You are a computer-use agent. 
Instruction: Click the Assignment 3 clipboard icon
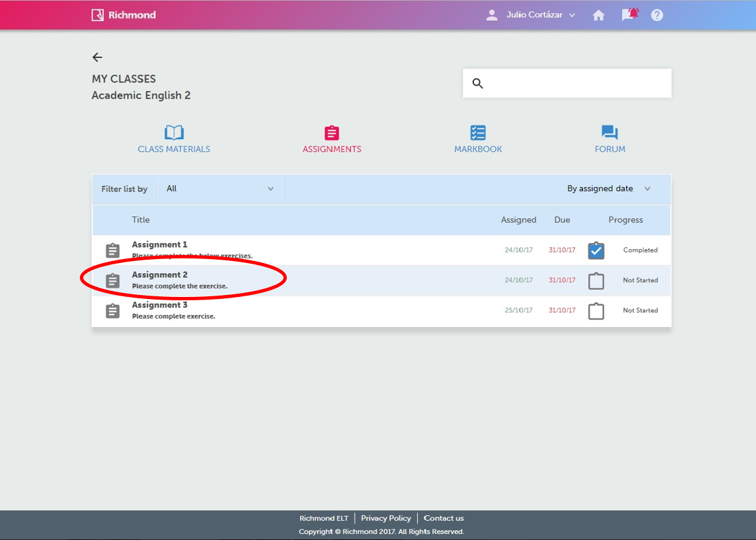click(113, 311)
